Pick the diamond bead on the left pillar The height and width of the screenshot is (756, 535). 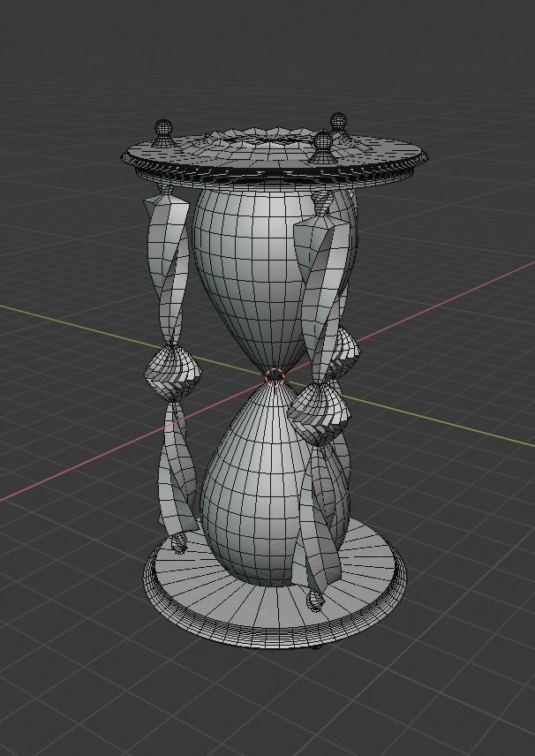click(172, 374)
